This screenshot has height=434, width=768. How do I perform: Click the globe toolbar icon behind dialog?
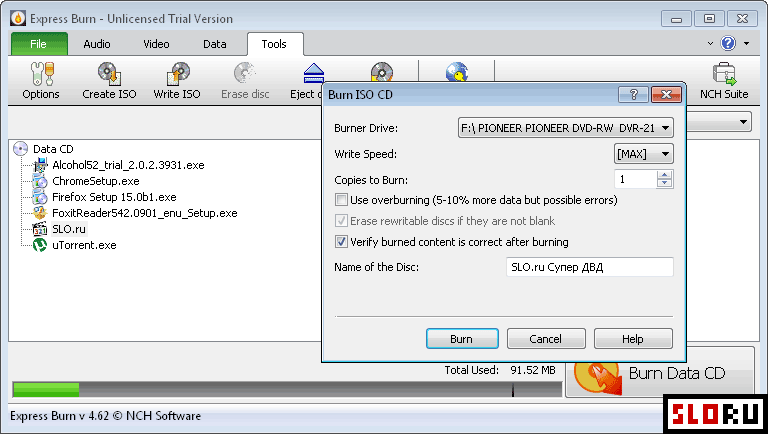pyautogui.click(x=456, y=72)
